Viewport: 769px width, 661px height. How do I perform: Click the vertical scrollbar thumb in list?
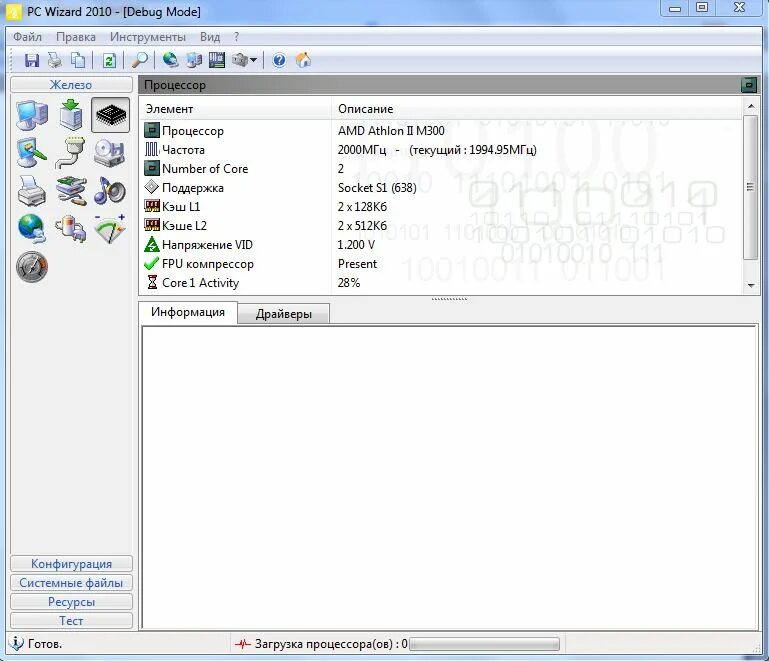click(x=750, y=187)
